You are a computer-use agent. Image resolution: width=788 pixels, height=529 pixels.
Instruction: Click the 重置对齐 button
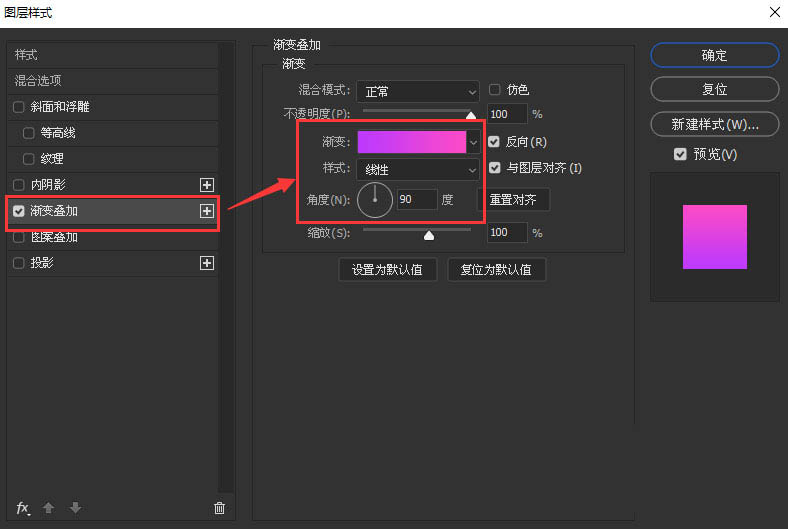(x=513, y=199)
